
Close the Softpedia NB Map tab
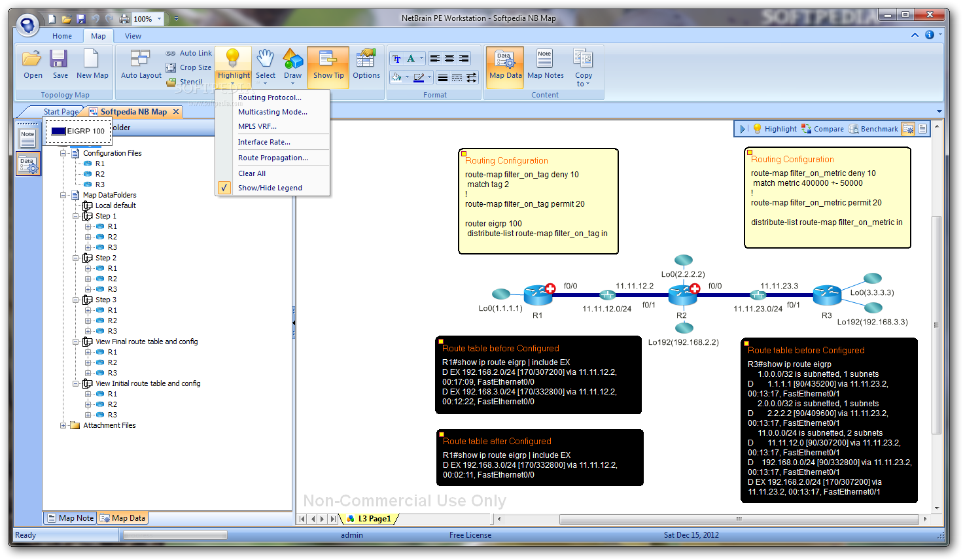point(175,112)
